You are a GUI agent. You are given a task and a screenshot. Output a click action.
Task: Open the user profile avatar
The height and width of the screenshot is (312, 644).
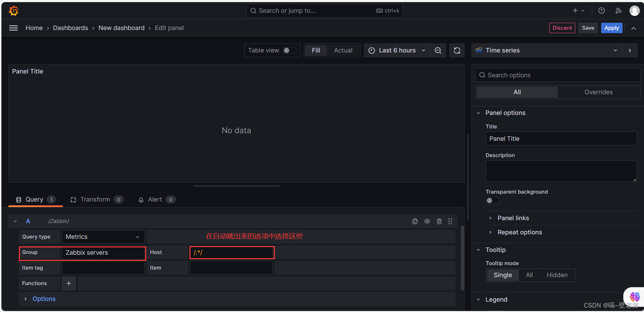tap(634, 11)
